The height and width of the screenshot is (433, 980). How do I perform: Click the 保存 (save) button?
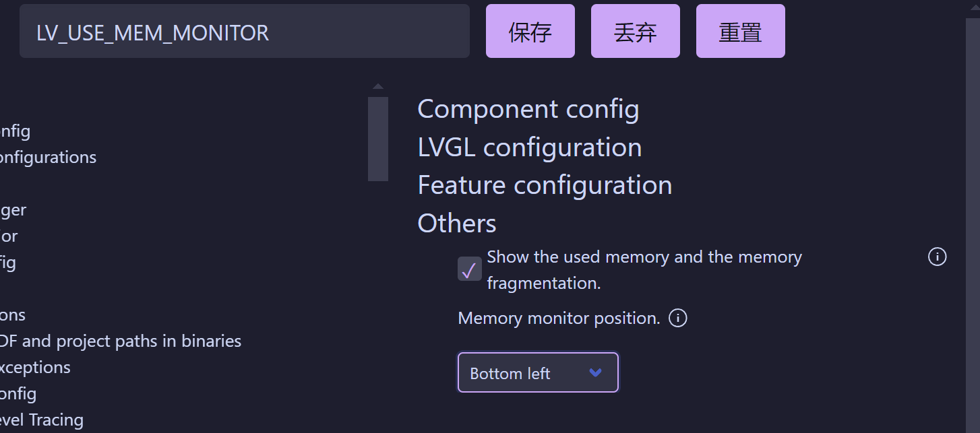(530, 32)
